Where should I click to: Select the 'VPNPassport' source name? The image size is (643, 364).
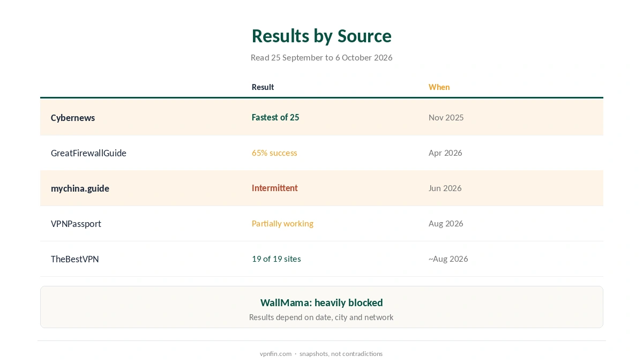pyautogui.click(x=76, y=224)
